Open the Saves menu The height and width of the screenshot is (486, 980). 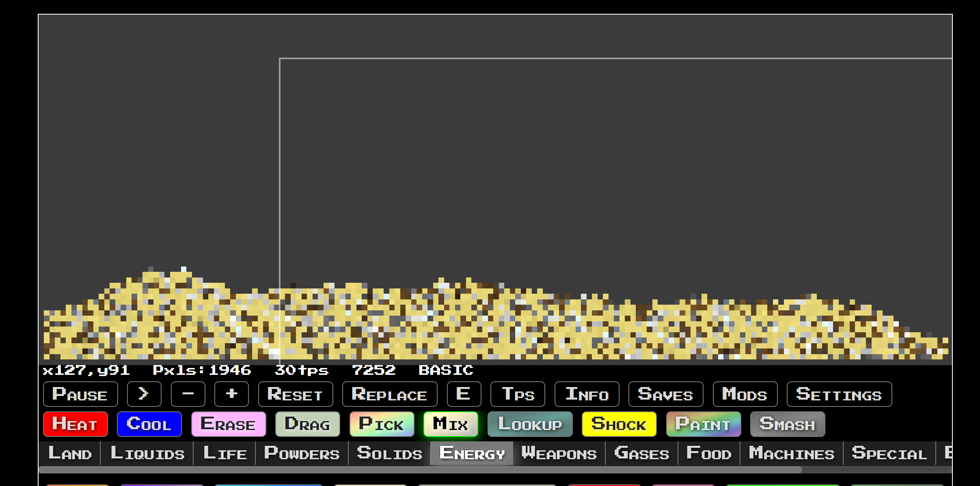point(665,394)
